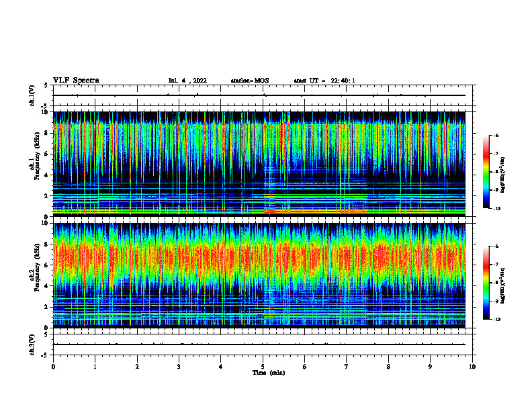Click the ch.3 waveform voltage trace panel
Screen dimensions: 532x411
point(263,345)
